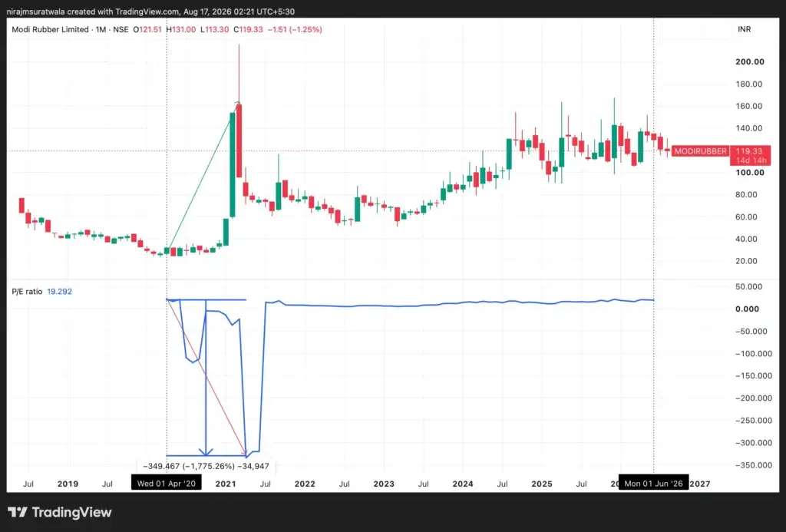Click the 200.00 price axis label

tap(750, 61)
